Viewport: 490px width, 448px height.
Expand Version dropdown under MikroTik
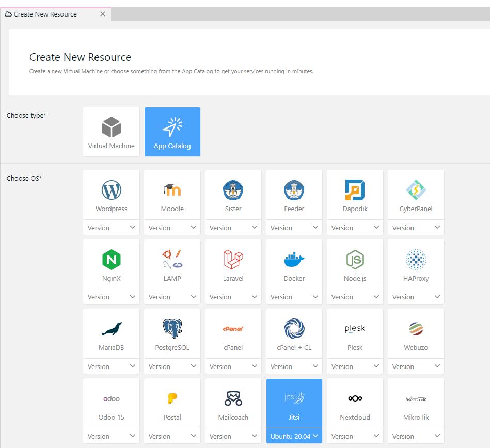tap(416, 436)
